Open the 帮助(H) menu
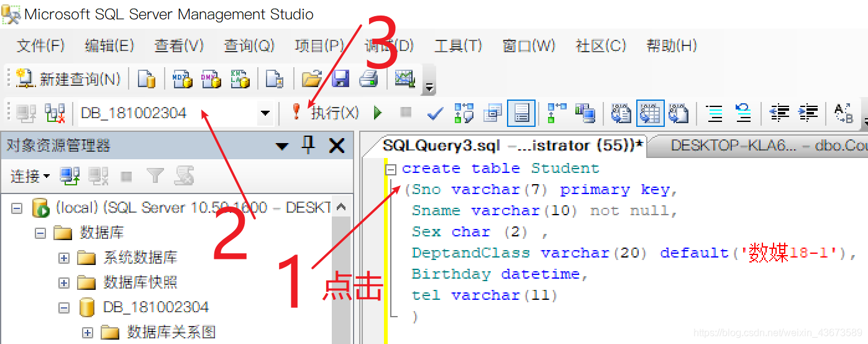The height and width of the screenshot is (344, 868). (672, 45)
